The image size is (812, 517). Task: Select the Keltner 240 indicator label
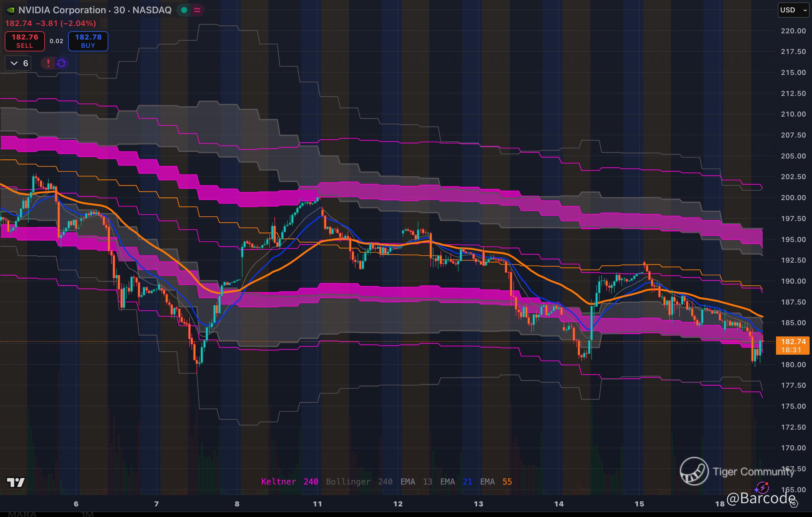coord(289,482)
